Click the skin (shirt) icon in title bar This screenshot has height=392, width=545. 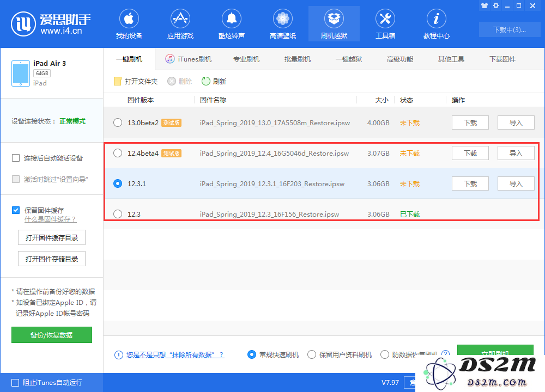tap(484, 5)
